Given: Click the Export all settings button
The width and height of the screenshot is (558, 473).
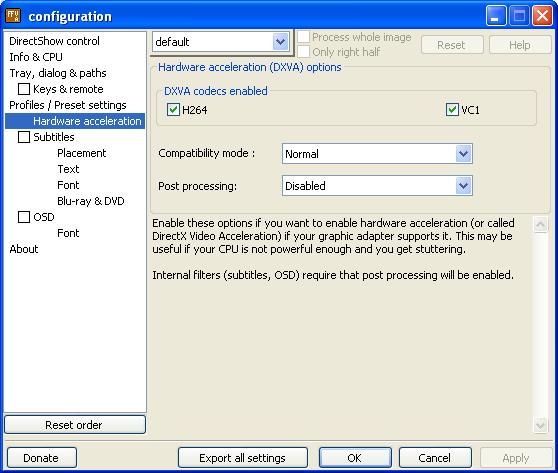Looking at the screenshot, I should coord(243,458).
